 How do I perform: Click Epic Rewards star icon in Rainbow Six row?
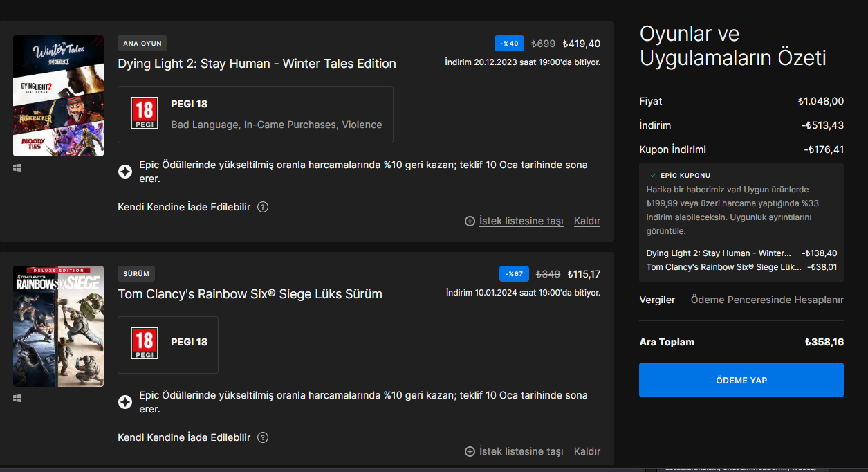pos(125,402)
